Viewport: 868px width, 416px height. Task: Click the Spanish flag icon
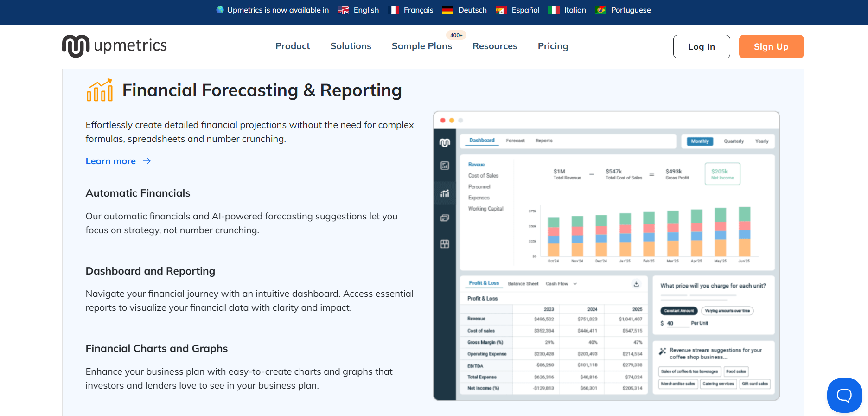501,10
